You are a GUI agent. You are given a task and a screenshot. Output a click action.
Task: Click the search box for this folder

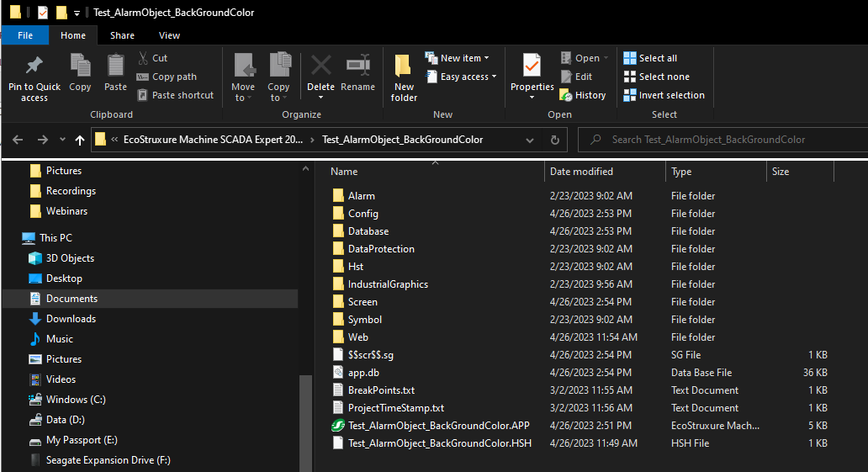tap(723, 140)
